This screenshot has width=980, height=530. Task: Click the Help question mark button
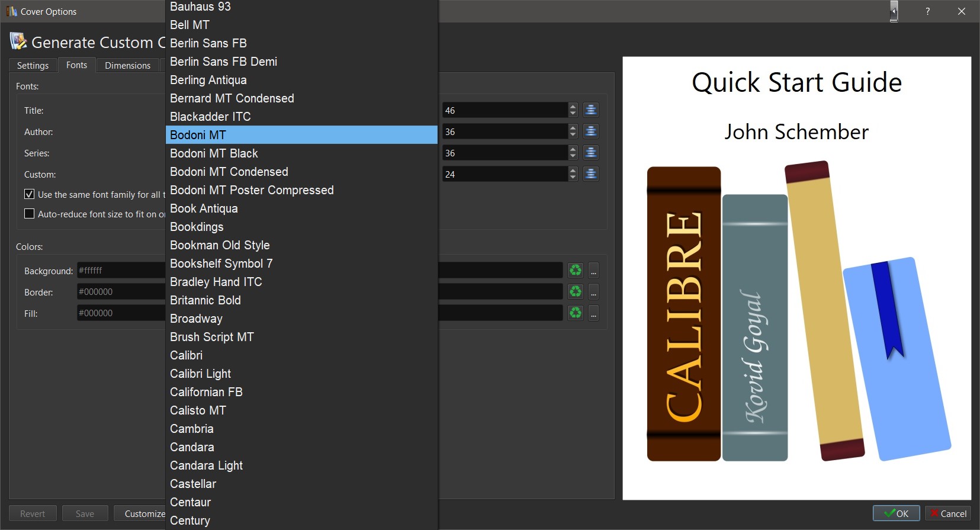coord(927,11)
